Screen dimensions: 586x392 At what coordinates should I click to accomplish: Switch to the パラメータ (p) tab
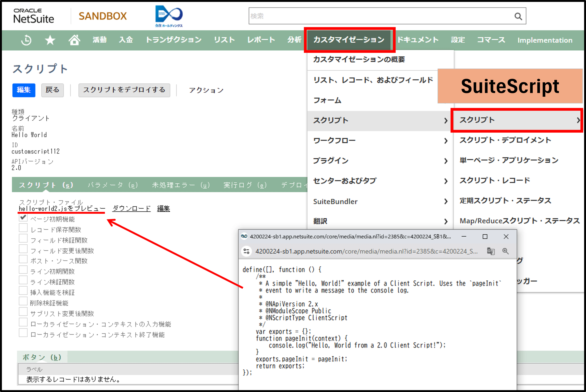113,185
